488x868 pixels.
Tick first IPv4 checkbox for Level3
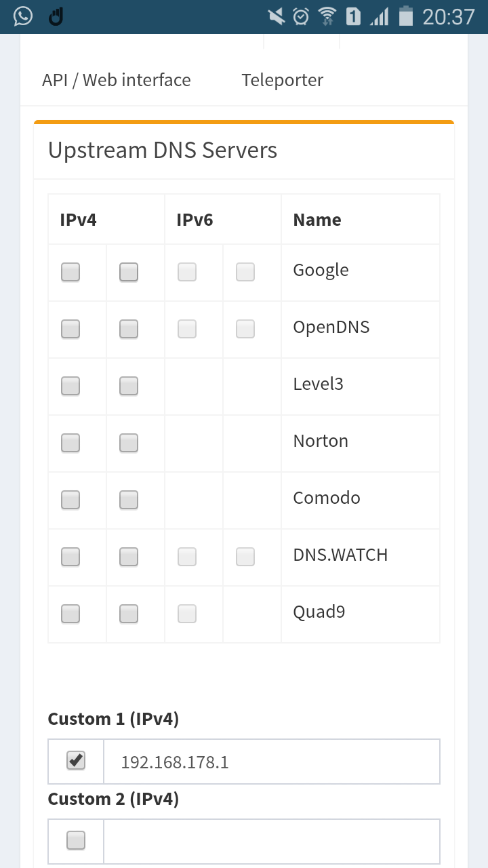pos(70,386)
